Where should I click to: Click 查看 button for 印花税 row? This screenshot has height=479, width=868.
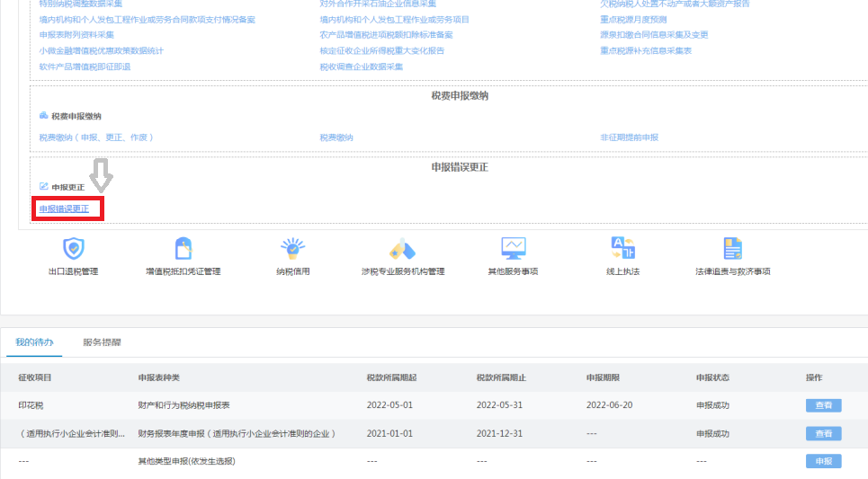point(824,405)
